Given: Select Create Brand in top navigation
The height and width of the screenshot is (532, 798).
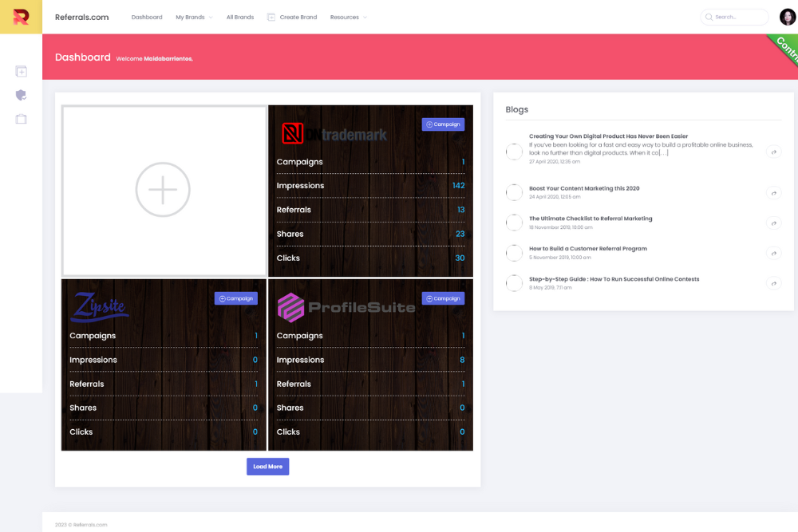Looking at the screenshot, I should coord(292,17).
